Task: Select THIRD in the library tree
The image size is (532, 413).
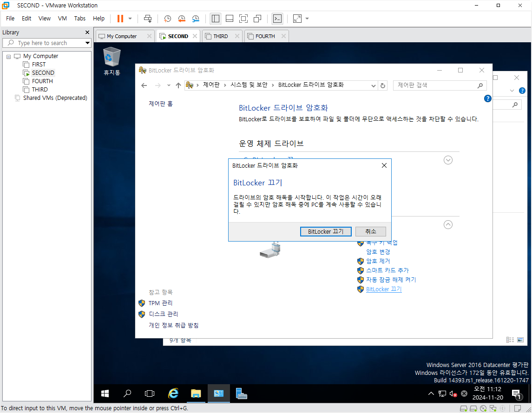Action: [x=39, y=90]
